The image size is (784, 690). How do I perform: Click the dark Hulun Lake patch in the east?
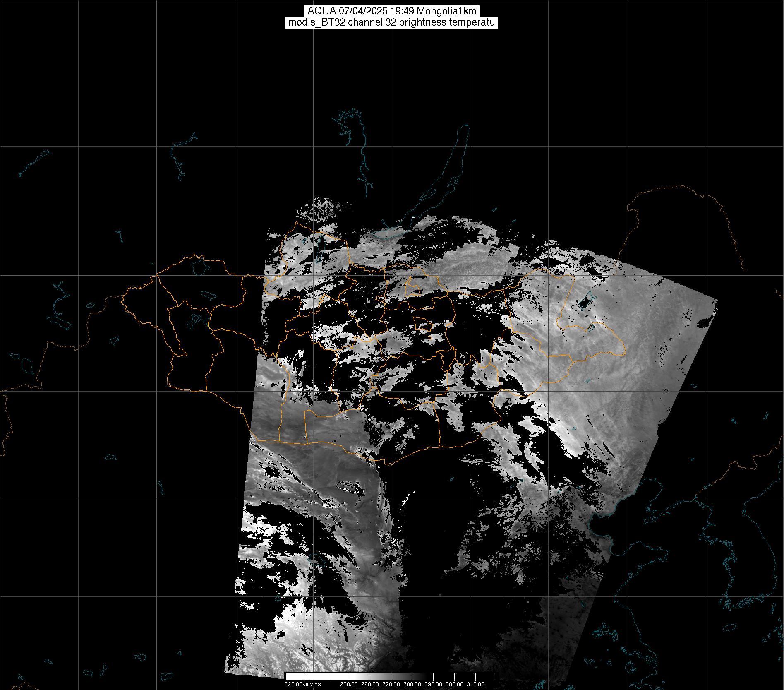point(585,302)
